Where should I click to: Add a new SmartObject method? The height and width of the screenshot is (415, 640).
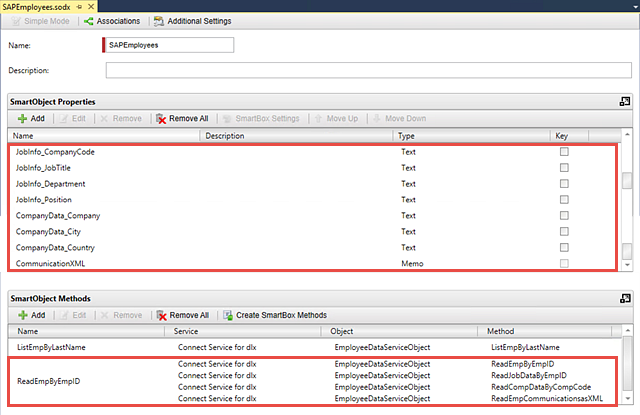(x=29, y=315)
